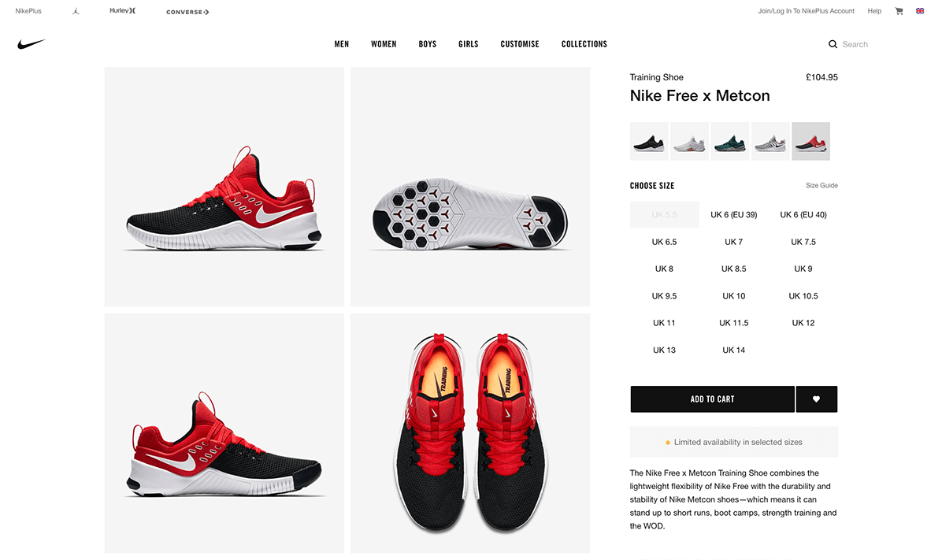
Task: Select the green shoe colour swatch
Action: pyautogui.click(x=729, y=141)
